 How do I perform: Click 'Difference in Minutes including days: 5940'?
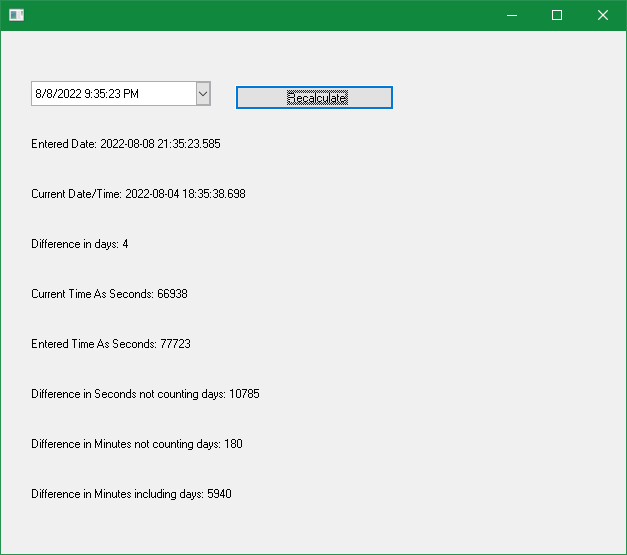point(131,494)
